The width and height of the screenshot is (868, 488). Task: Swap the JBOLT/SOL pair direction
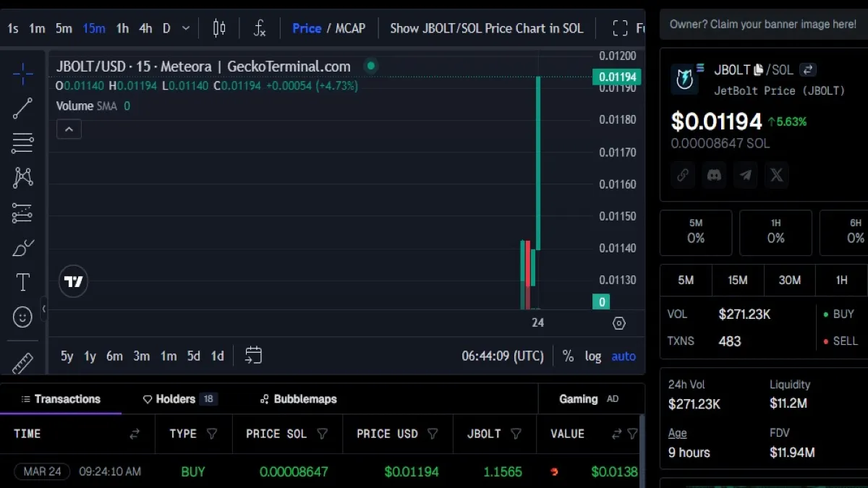(x=808, y=70)
